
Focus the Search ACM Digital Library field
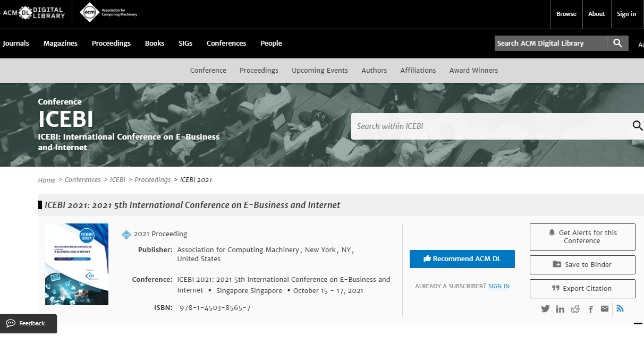pyautogui.click(x=550, y=43)
